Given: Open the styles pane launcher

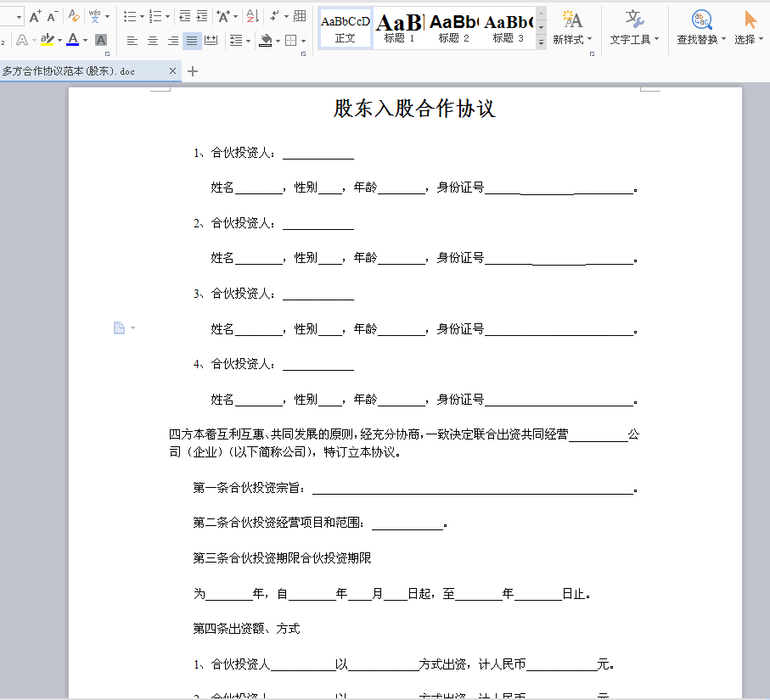Looking at the screenshot, I should pos(592,54).
